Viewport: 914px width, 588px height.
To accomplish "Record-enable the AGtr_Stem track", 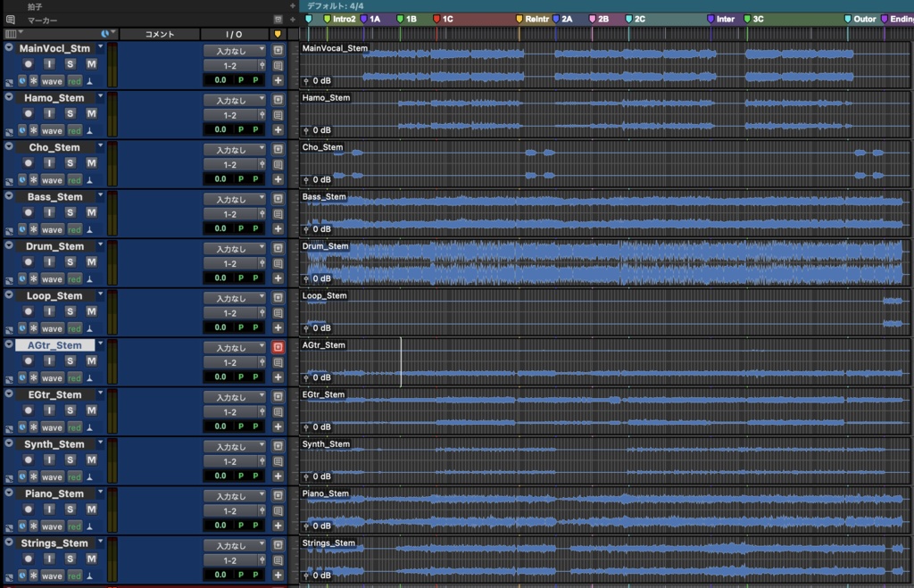I will pos(28,361).
